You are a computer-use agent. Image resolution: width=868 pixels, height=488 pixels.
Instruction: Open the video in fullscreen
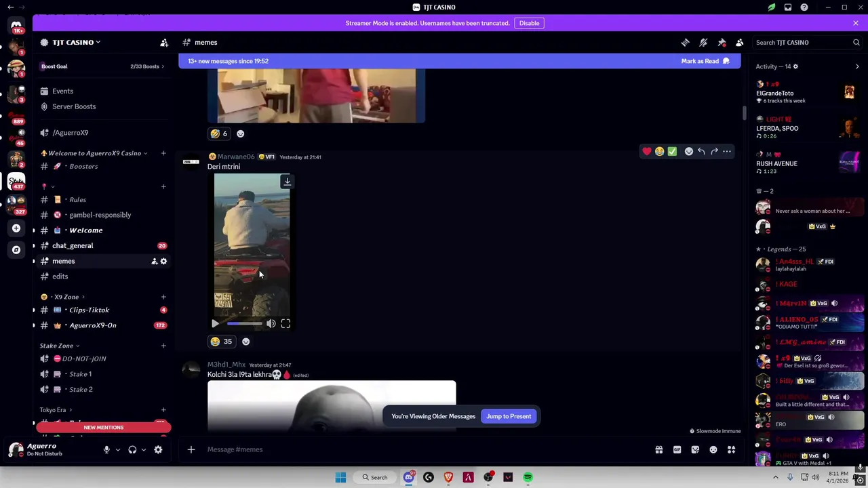[285, 324]
